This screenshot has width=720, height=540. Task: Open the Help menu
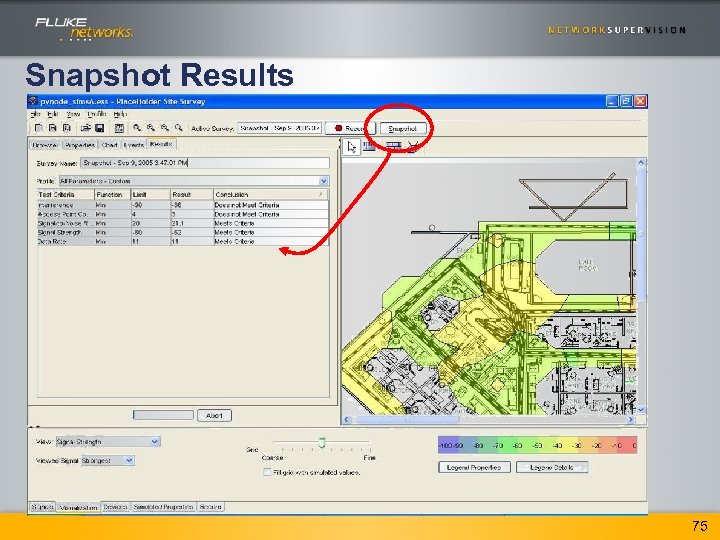click(120, 114)
